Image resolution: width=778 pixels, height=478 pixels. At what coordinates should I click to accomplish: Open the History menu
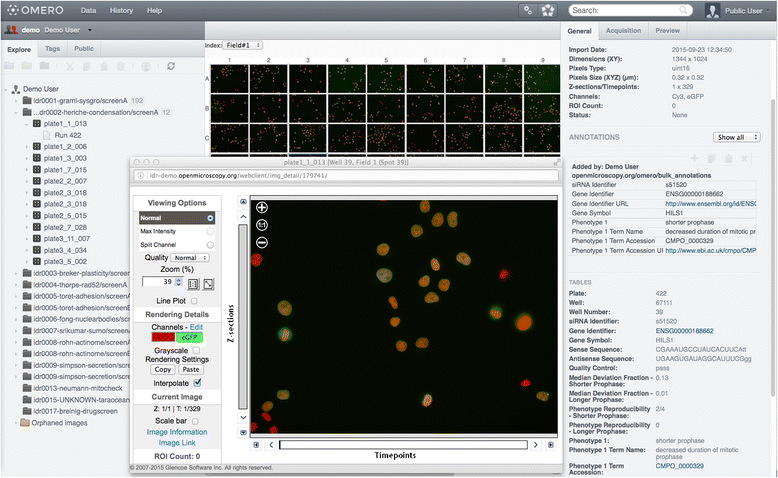121,10
